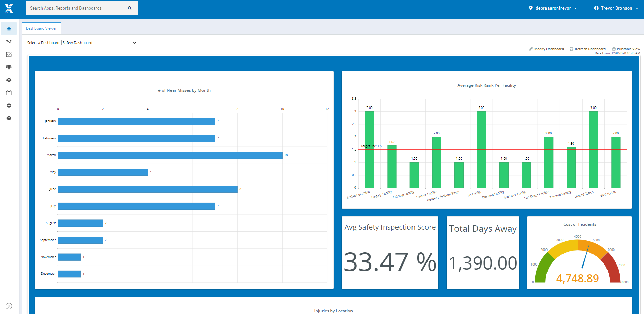Image resolution: width=644 pixels, height=314 pixels.
Task: Click the Printable View printer icon
Action: [614, 49]
